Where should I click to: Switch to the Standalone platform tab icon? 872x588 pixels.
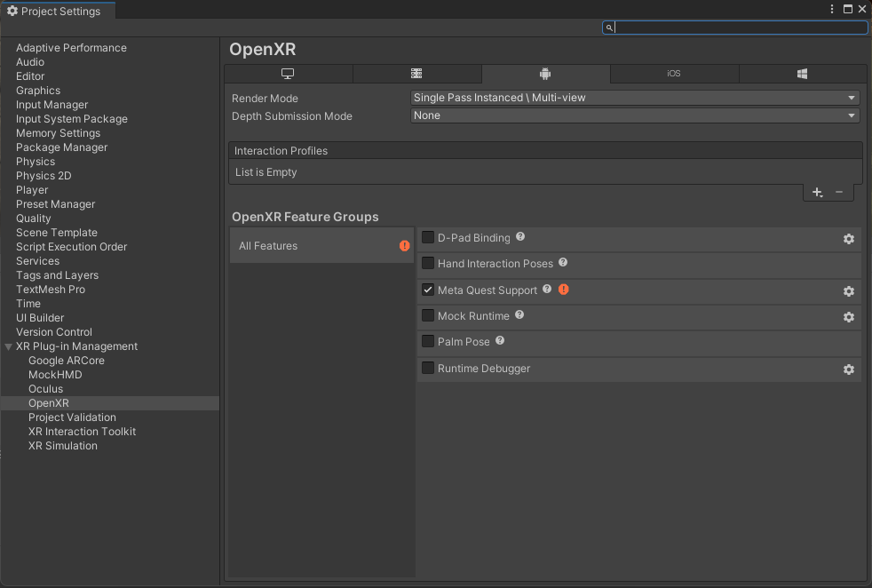point(287,74)
